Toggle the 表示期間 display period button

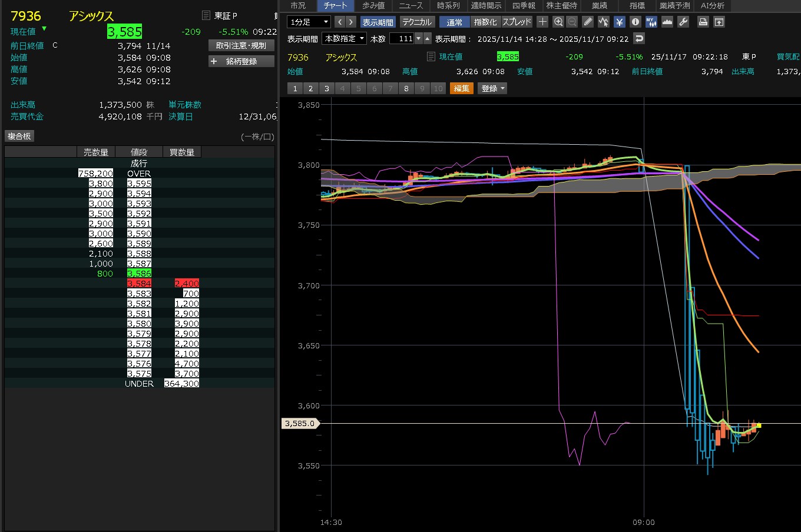pos(378,22)
